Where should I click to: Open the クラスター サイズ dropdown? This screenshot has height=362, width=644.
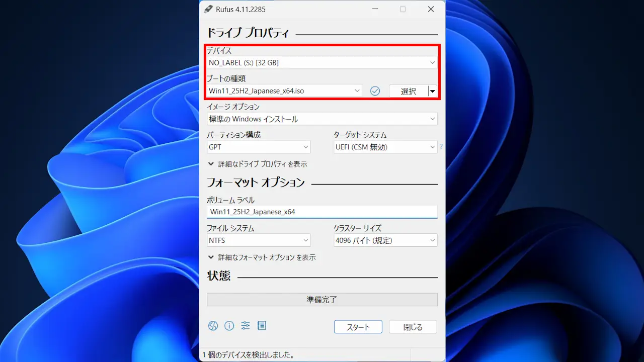(385, 241)
